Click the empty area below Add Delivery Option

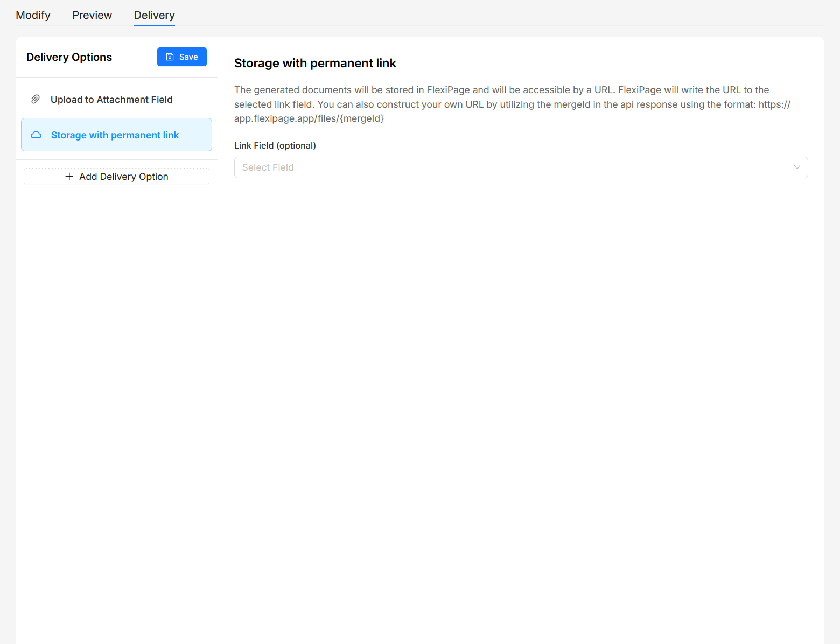pos(116,377)
